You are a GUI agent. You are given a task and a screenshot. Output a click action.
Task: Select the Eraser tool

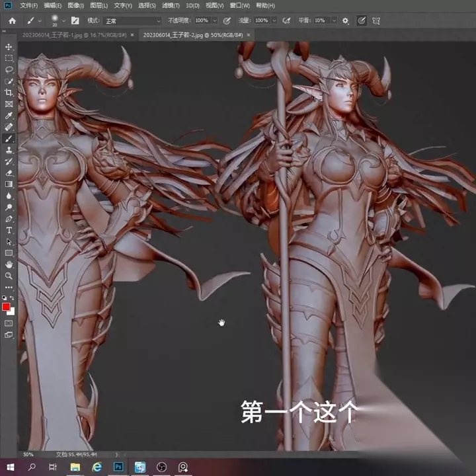point(9,173)
